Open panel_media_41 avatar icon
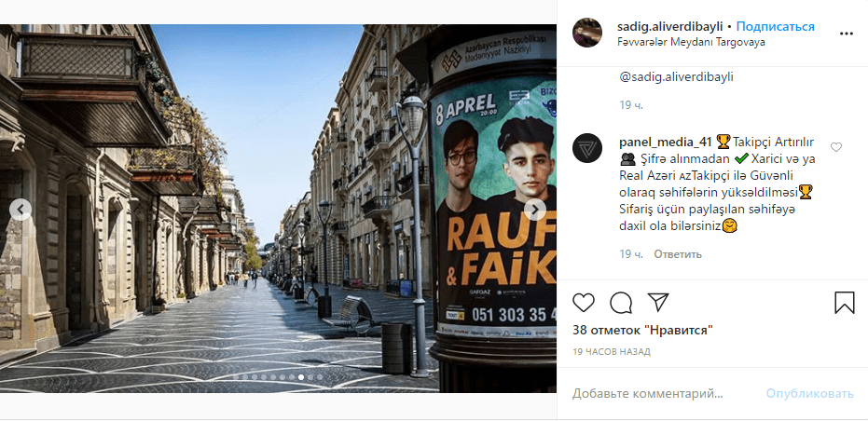The height and width of the screenshot is (421, 868). [587, 148]
